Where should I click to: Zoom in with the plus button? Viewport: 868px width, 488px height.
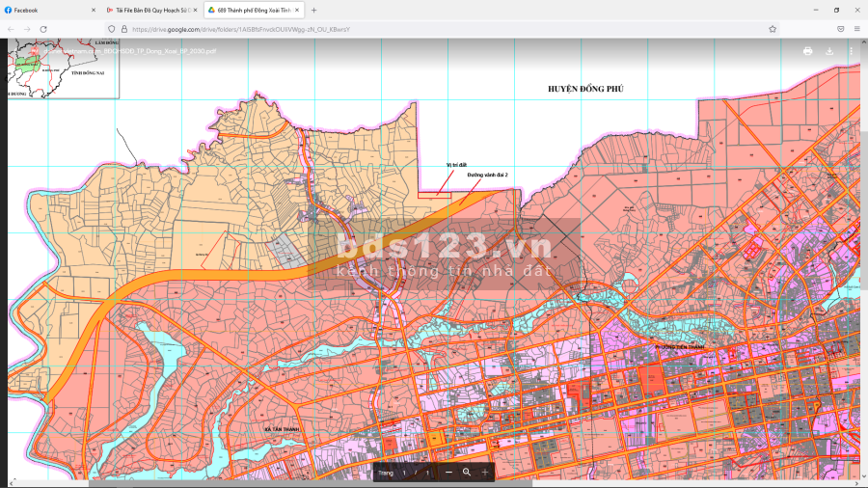point(485,472)
